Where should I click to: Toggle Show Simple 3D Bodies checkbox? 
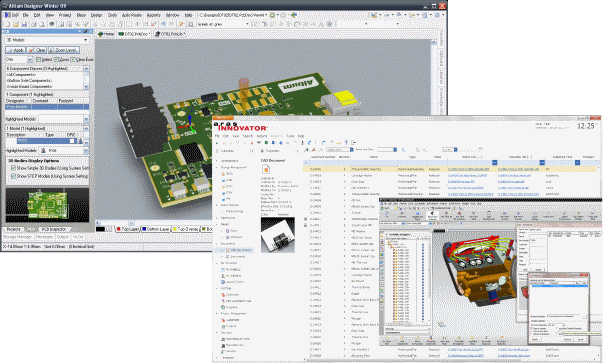click(x=13, y=168)
